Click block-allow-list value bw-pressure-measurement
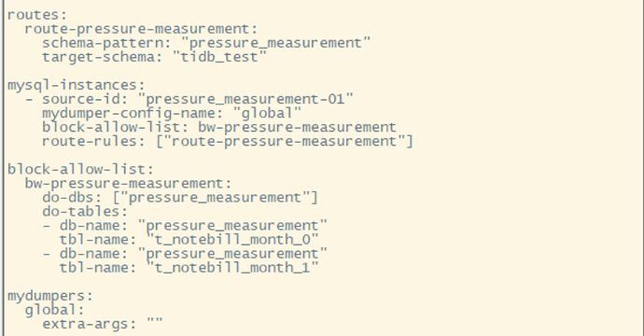This screenshot has width=644, height=336. click(x=297, y=127)
